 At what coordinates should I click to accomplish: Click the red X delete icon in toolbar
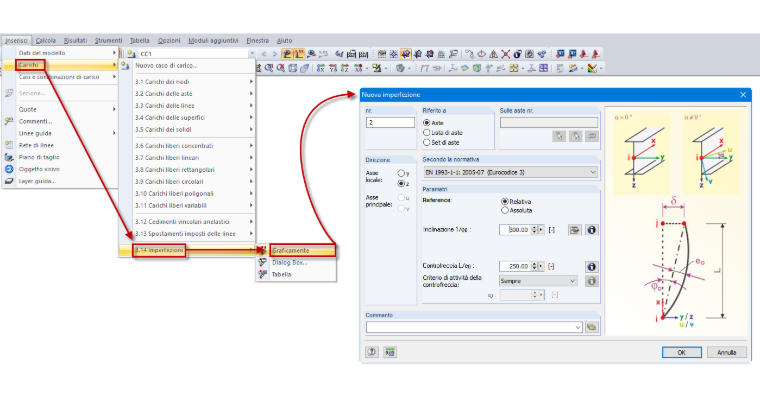click(506, 54)
